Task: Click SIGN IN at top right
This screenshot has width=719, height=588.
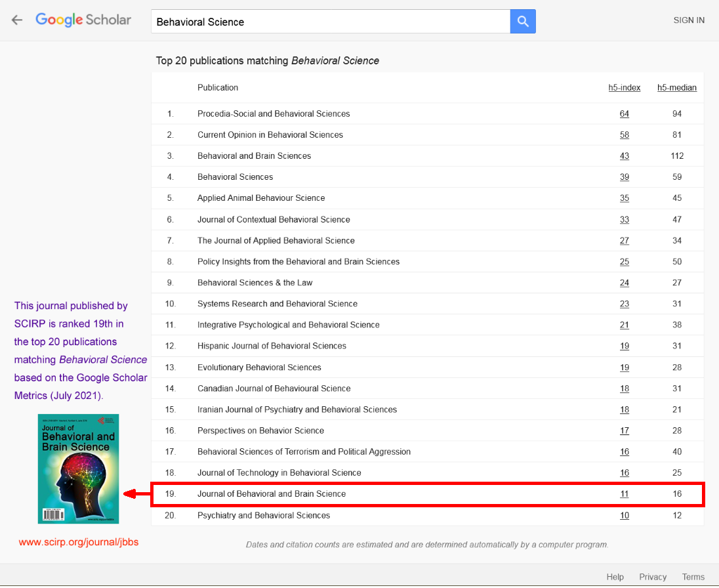Action: tap(689, 20)
